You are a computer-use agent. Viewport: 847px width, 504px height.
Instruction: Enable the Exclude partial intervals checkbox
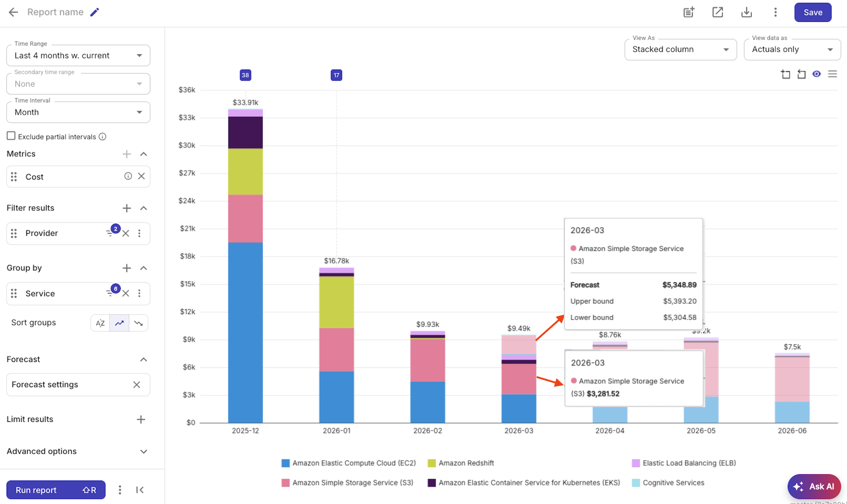(x=10, y=136)
